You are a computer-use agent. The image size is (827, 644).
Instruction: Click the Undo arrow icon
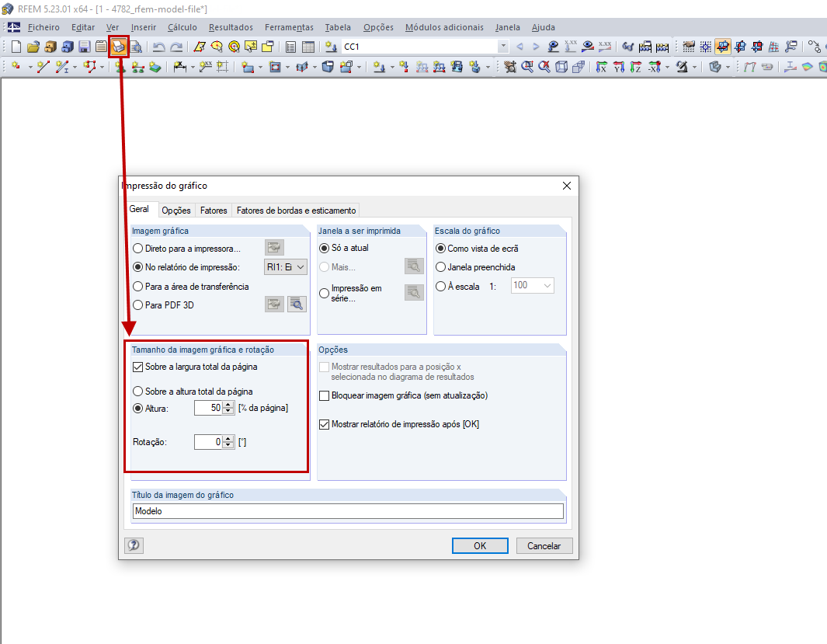click(x=158, y=47)
